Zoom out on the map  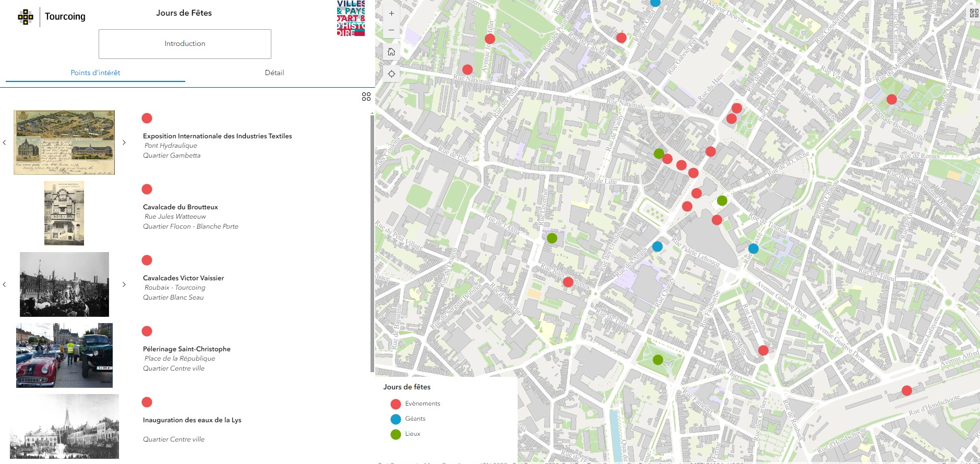[391, 30]
